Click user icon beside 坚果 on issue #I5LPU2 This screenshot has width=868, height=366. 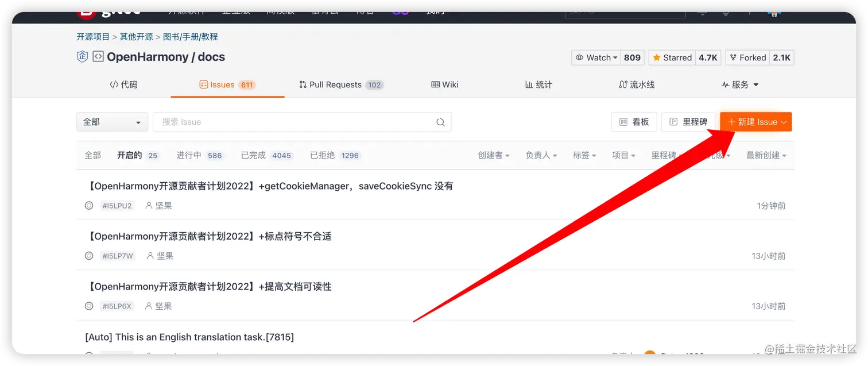click(149, 206)
